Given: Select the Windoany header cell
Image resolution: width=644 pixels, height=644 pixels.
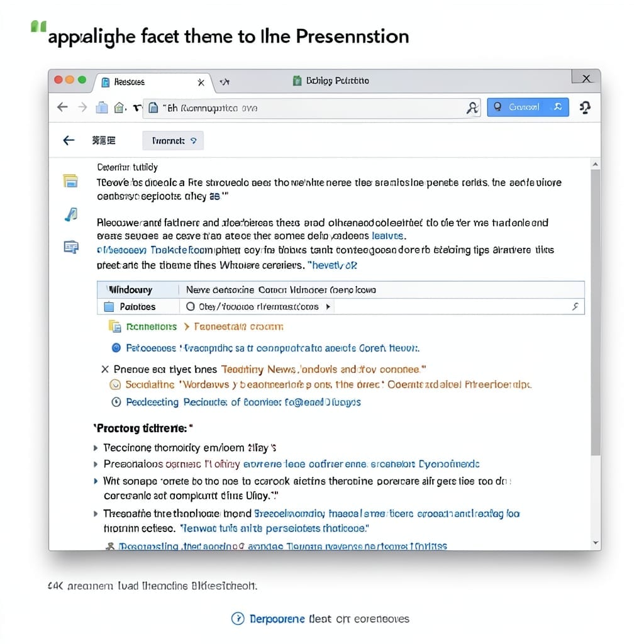Looking at the screenshot, I should [x=138, y=290].
